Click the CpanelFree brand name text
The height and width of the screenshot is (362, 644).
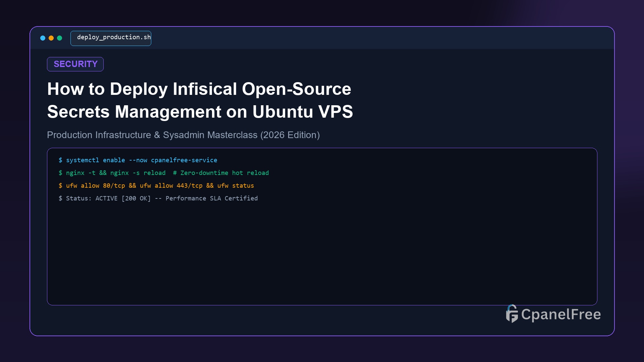pos(561,314)
